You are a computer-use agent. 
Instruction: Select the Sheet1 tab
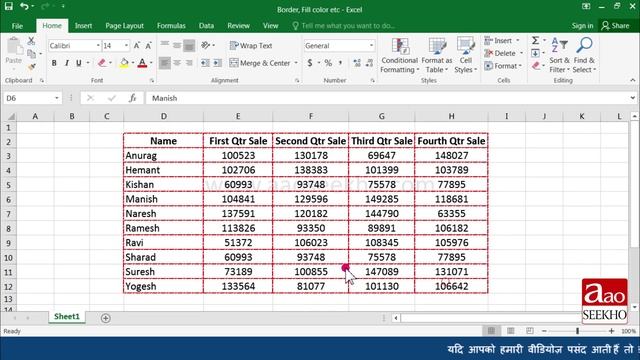coord(67,317)
